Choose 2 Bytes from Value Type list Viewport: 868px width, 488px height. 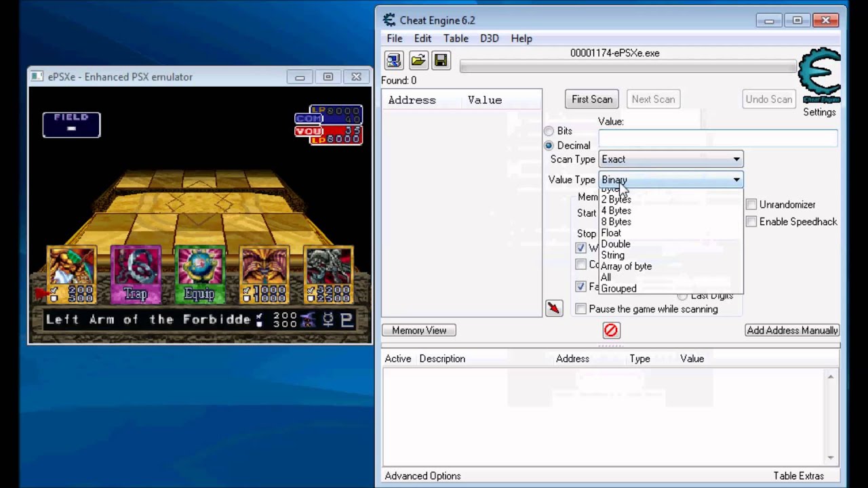pos(671,199)
